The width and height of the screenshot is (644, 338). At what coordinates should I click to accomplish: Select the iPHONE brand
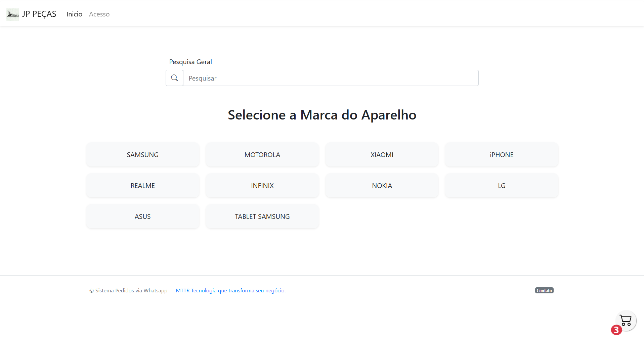[501, 154]
